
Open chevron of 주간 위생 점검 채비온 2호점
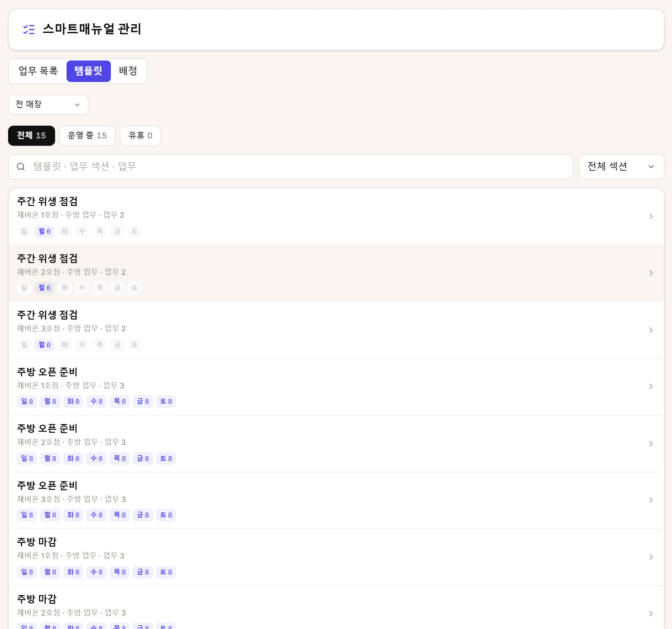pos(651,273)
